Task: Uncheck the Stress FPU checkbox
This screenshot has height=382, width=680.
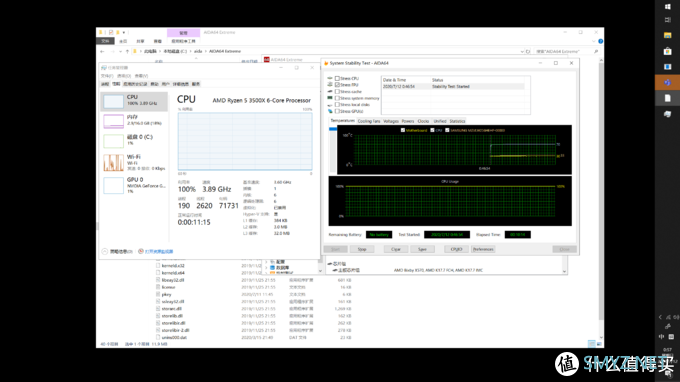Action: coord(337,85)
